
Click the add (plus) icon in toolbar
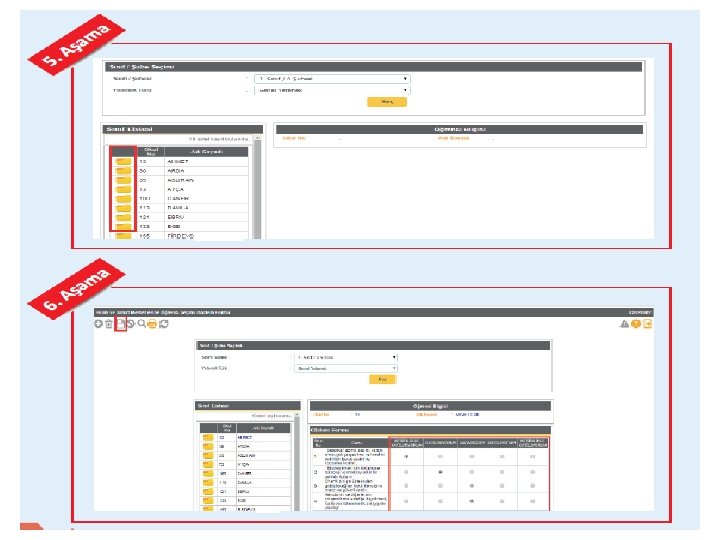coord(98,324)
